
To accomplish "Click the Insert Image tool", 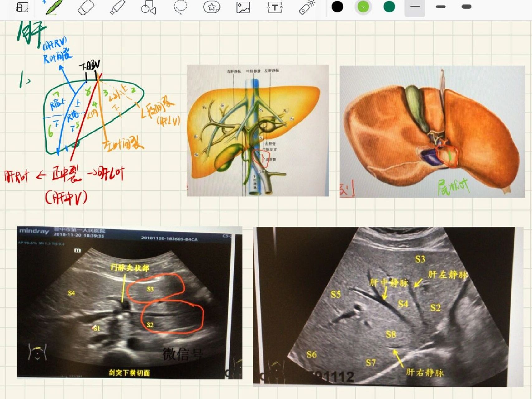I will tap(243, 7).
